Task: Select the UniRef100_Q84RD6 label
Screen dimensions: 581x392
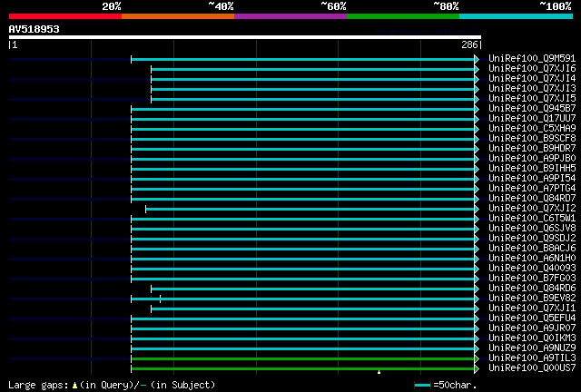Action: click(x=532, y=289)
